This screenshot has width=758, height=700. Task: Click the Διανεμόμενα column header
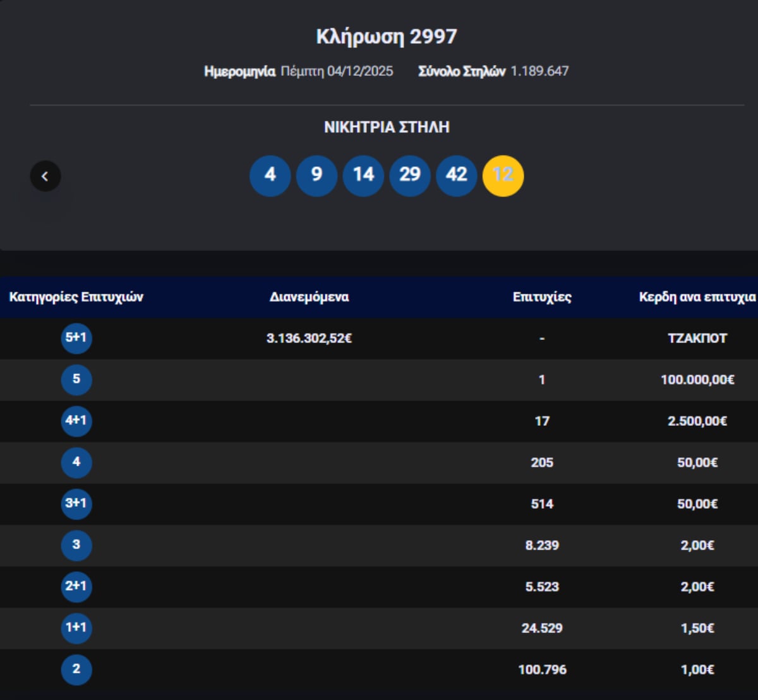pyautogui.click(x=309, y=297)
